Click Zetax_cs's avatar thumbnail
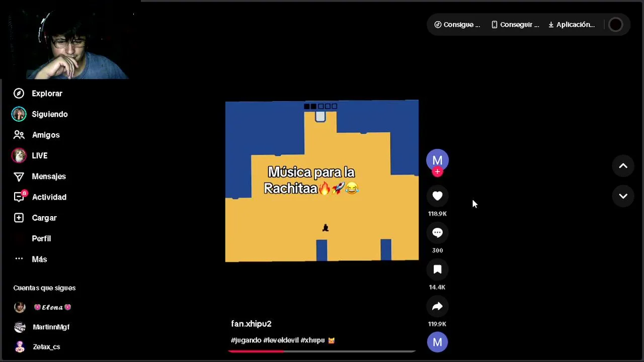Screen dimensions: 644x362 20,347
